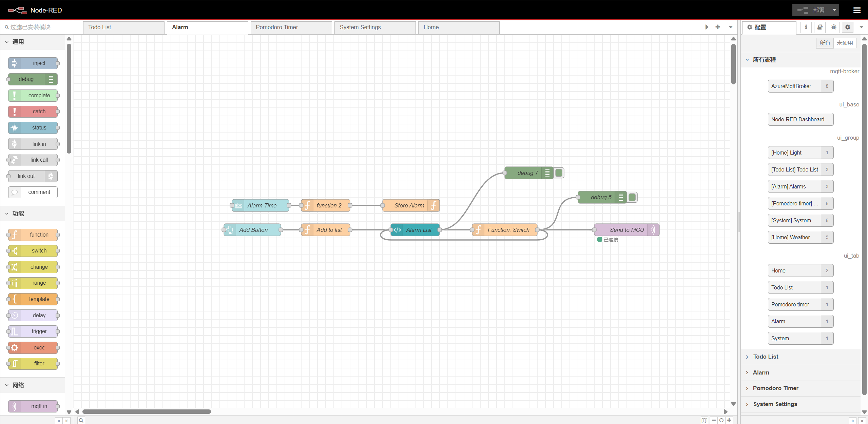Screen dimensions: 868x424
Task: Toggle the debug 5 node output button
Action: click(632, 197)
